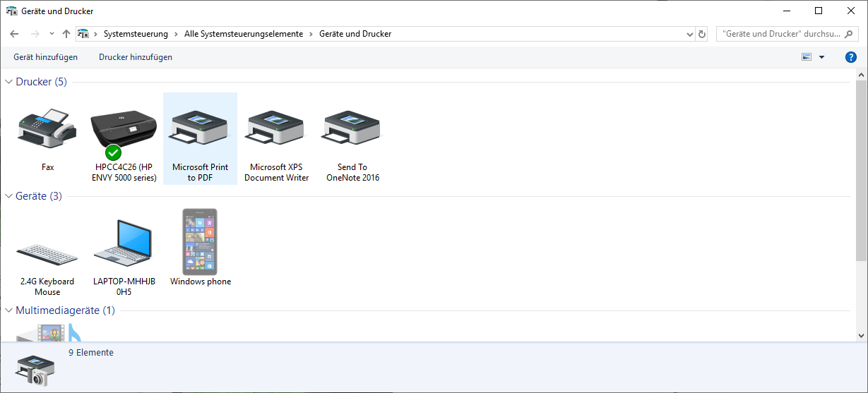This screenshot has height=393, width=868.
Task: Click the scrollbar down arrow
Action: 860,336
